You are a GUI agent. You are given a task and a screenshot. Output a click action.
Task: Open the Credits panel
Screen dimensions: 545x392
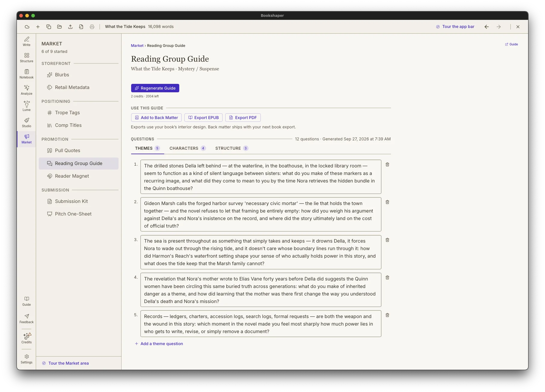coord(26,338)
